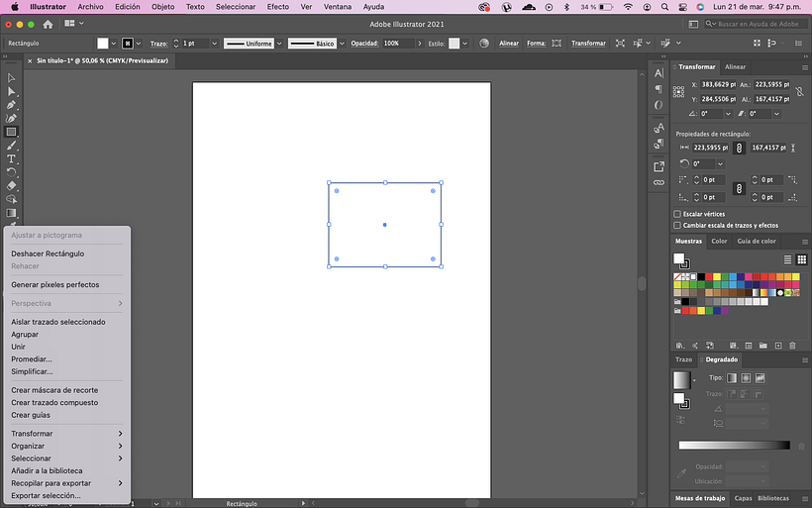Image resolution: width=812 pixels, height=508 pixels.
Task: Select the Gradient tool in toolbar
Action: pyautogui.click(x=12, y=213)
